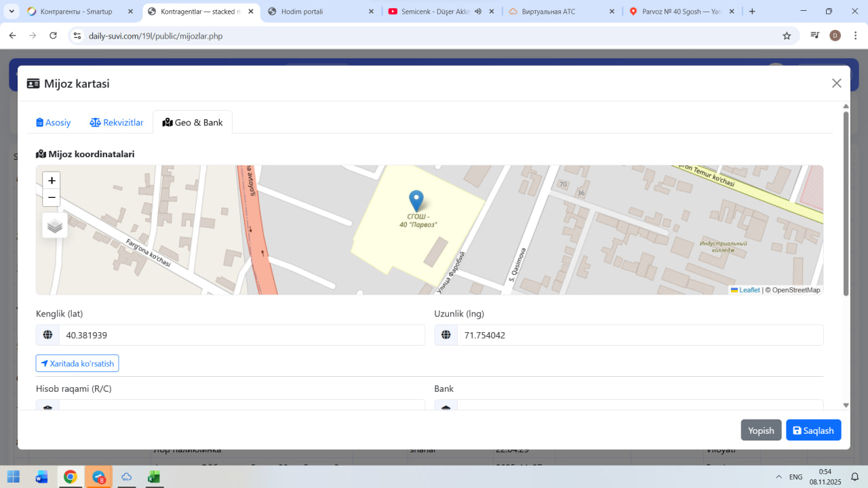Click the dialog's vertical scrollbar
The width and height of the screenshot is (868, 488).
846,203
